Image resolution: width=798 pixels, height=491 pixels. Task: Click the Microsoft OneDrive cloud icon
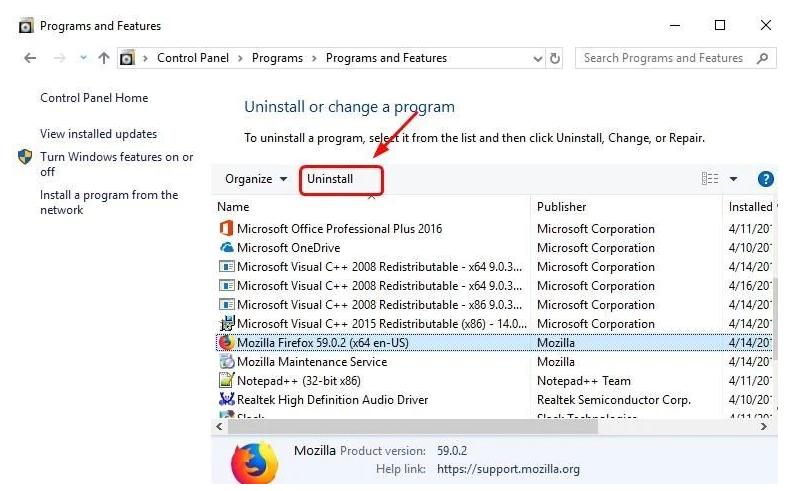pos(226,247)
